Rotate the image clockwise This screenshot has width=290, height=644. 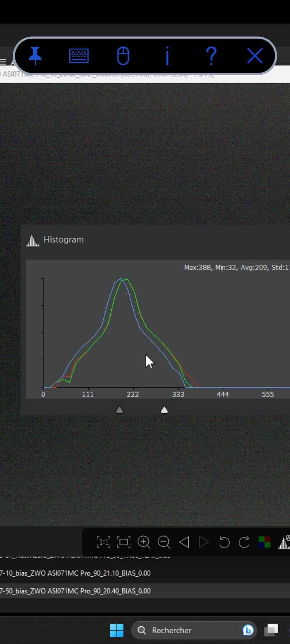(244, 542)
